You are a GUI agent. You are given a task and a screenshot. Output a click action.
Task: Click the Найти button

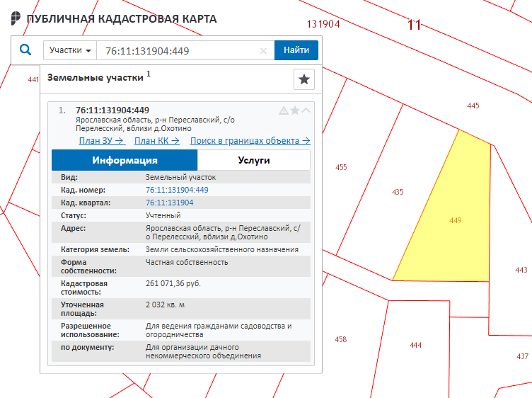[x=296, y=50]
